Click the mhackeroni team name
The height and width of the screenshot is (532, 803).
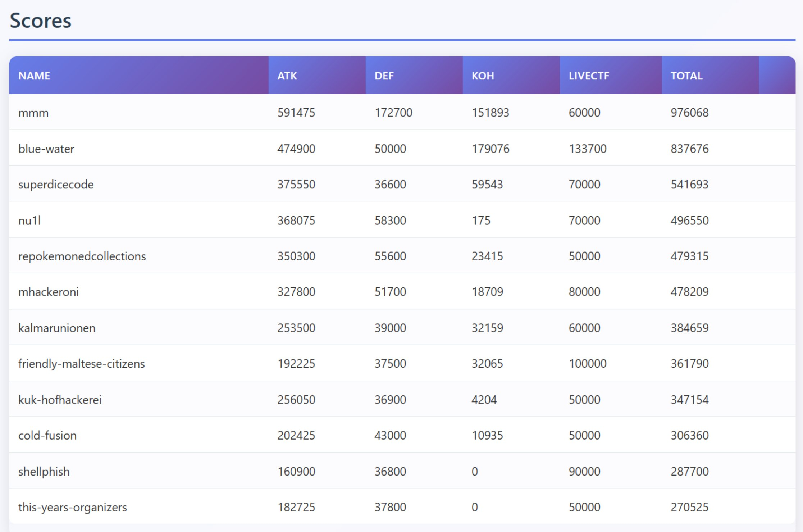pyautogui.click(x=49, y=292)
